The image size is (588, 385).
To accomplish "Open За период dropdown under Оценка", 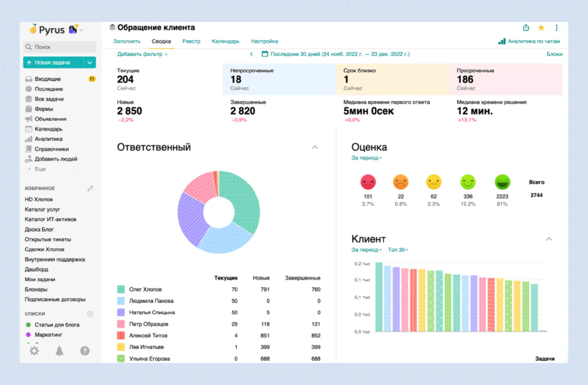I will pyautogui.click(x=367, y=158).
